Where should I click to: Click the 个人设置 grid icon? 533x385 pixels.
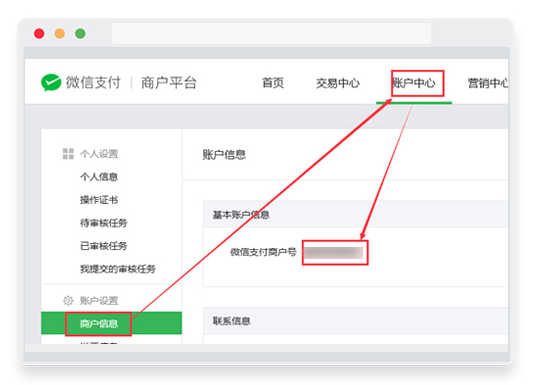coord(68,154)
